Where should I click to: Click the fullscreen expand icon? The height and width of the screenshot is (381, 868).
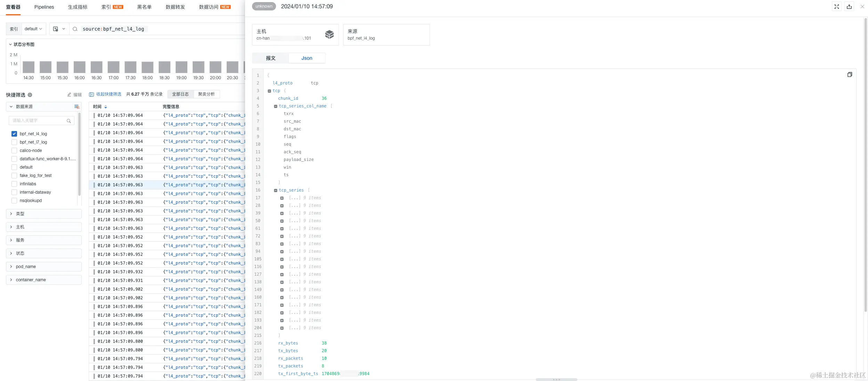[x=837, y=7]
